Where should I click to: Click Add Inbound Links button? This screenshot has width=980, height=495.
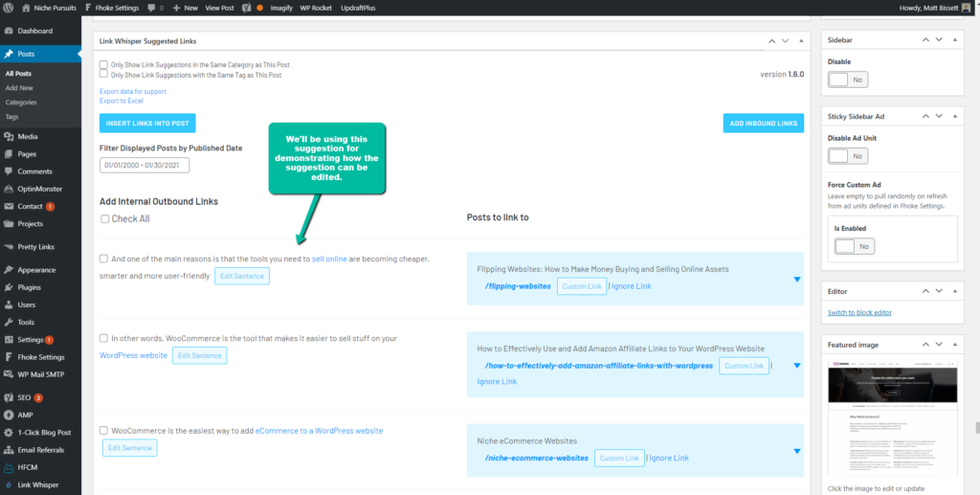coord(763,124)
